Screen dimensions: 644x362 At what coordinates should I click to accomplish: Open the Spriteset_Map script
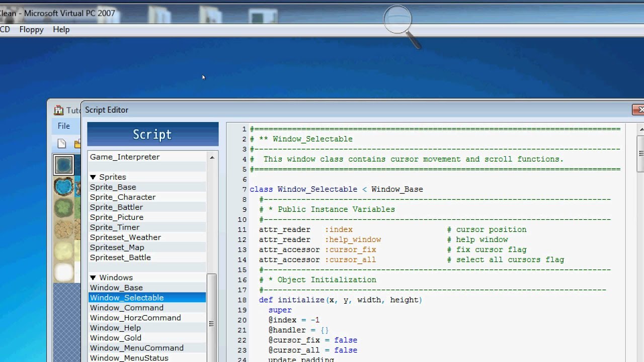point(148,247)
